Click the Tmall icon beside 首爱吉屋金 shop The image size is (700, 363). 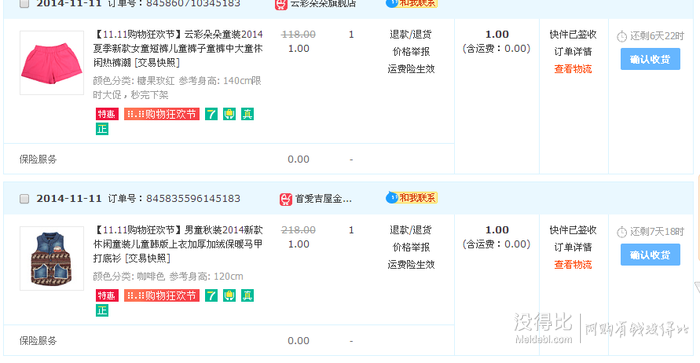pos(286,199)
